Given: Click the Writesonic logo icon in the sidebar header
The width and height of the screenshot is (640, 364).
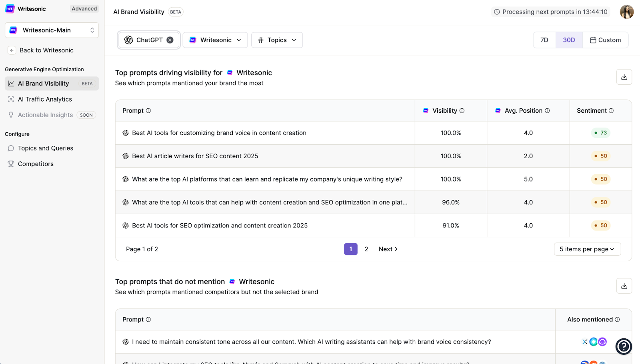Looking at the screenshot, I should [10, 9].
